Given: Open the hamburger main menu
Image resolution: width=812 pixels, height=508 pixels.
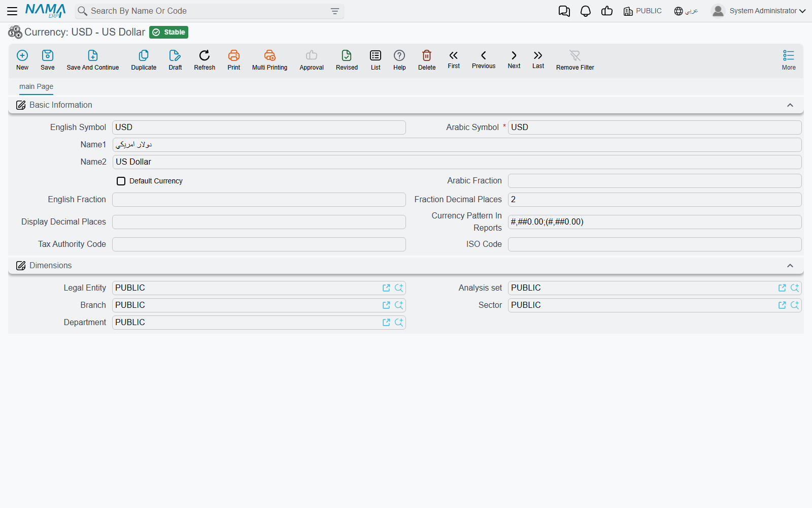Looking at the screenshot, I should (12, 11).
